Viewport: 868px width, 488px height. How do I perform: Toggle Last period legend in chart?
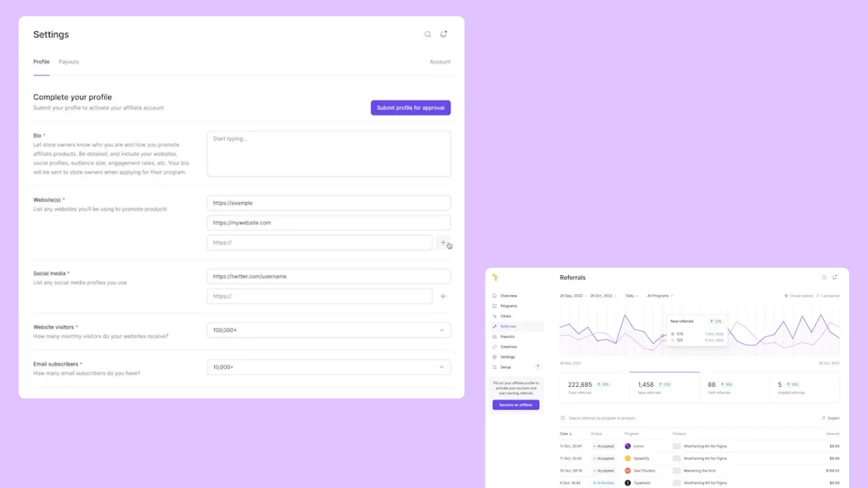[x=828, y=296]
